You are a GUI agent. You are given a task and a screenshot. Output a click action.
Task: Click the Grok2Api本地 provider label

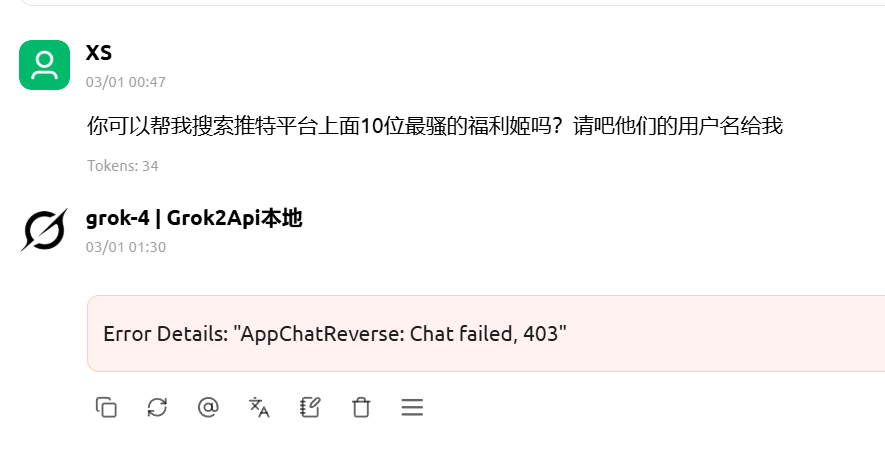pos(235,218)
